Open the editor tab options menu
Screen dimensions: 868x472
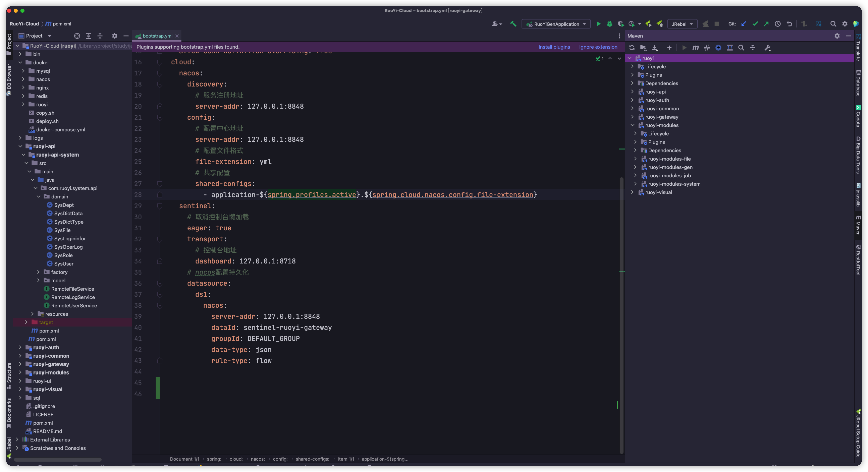619,36
